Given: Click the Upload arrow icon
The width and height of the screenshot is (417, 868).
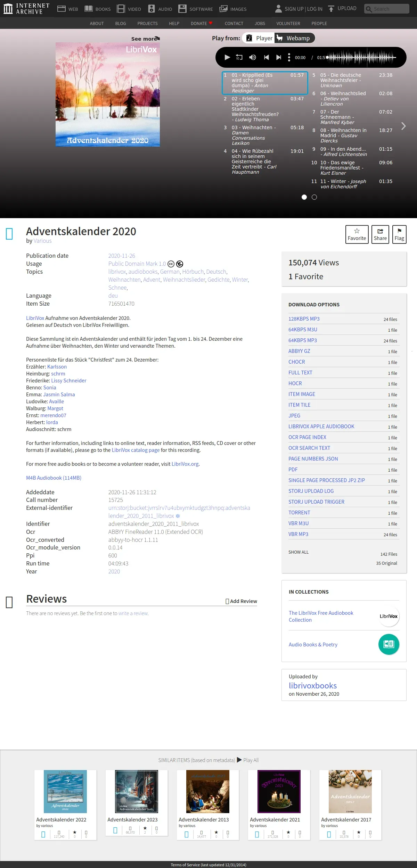Looking at the screenshot, I should pos(331,9).
